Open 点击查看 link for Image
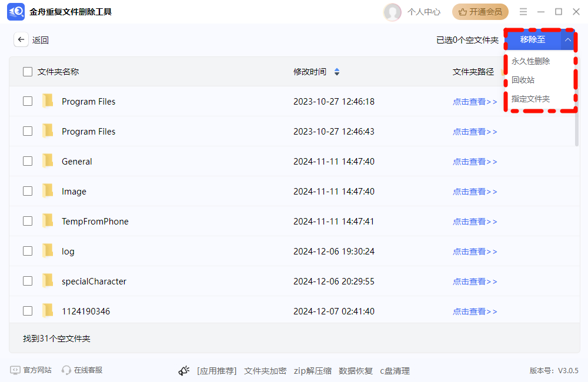This screenshot has height=382, width=588. pyautogui.click(x=475, y=192)
